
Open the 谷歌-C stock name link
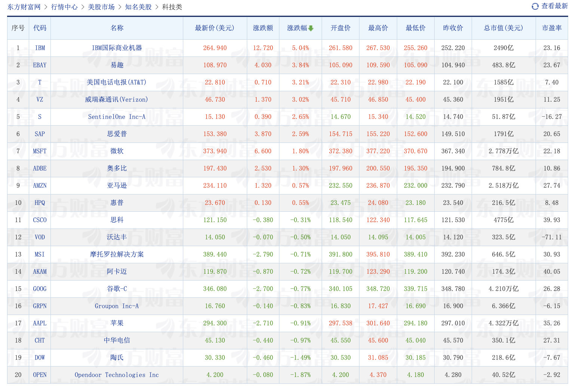coord(117,289)
